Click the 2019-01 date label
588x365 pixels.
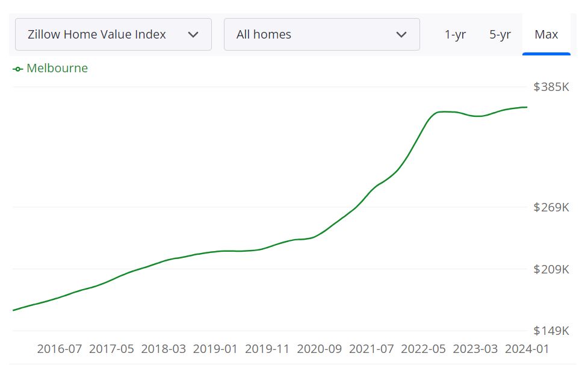[215, 349]
